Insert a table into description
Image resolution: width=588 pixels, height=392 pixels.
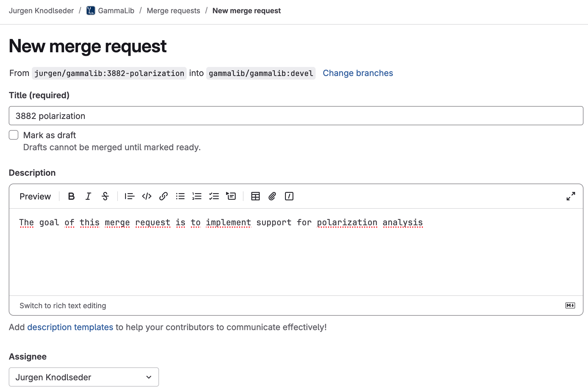pos(256,196)
